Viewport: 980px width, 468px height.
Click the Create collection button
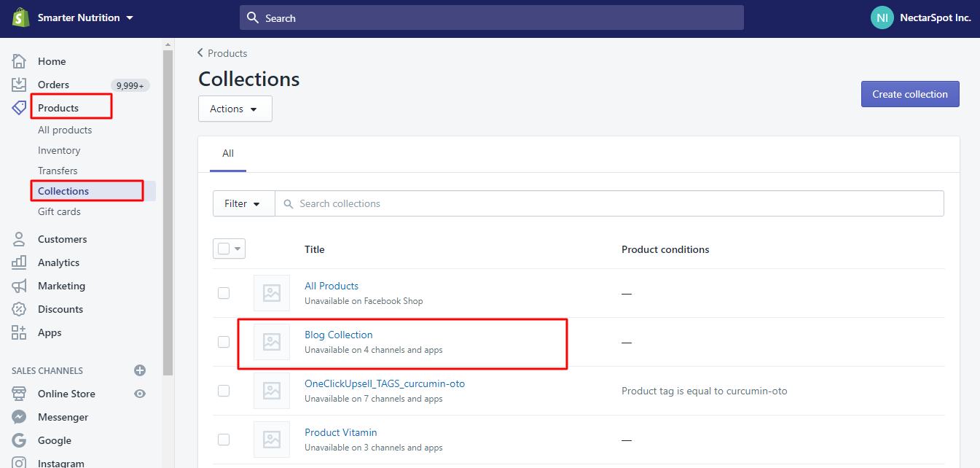[909, 93]
